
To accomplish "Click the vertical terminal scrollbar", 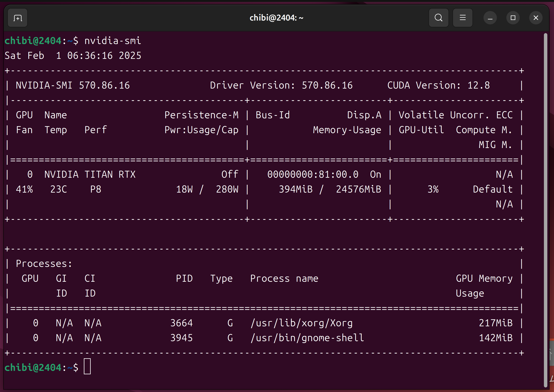I will pyautogui.click(x=545, y=210).
